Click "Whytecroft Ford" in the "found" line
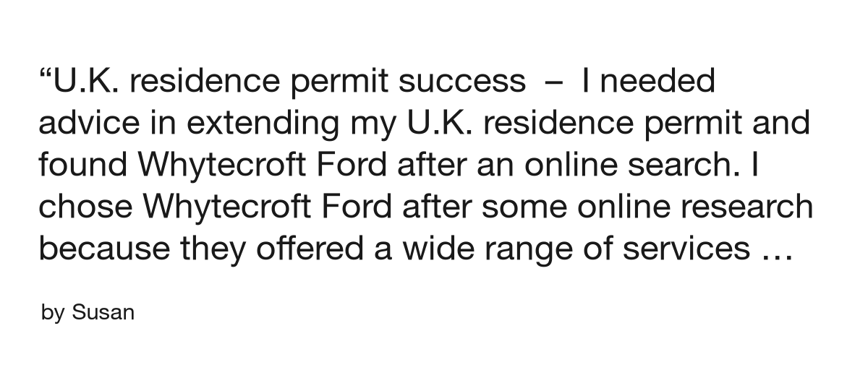 coord(263,165)
